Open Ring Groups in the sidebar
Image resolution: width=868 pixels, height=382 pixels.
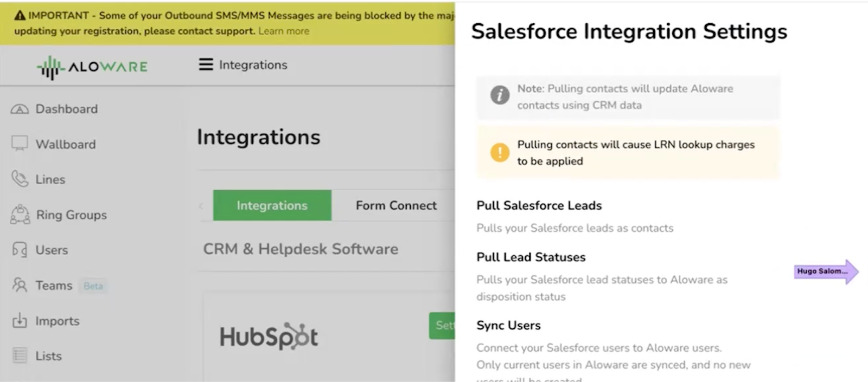click(72, 215)
